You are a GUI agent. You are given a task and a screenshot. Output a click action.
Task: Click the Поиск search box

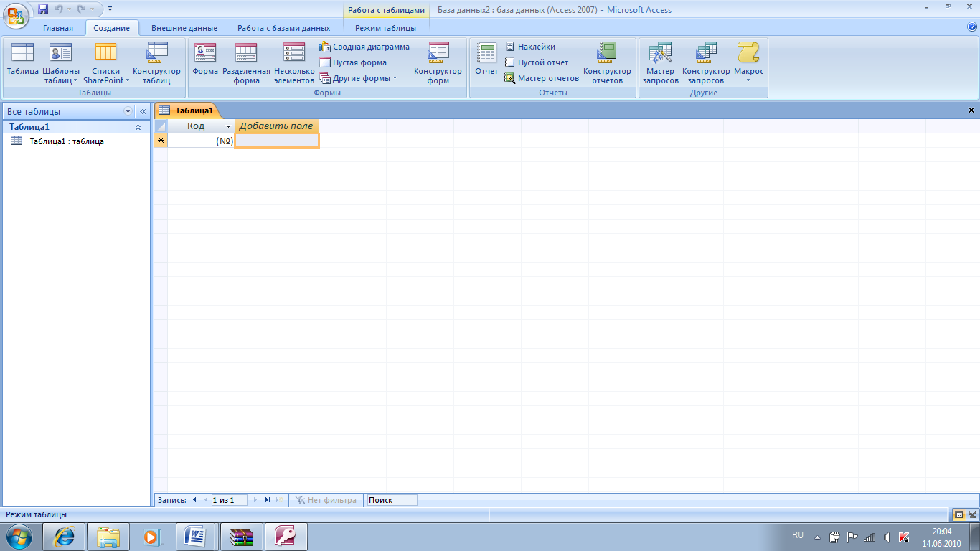(392, 500)
